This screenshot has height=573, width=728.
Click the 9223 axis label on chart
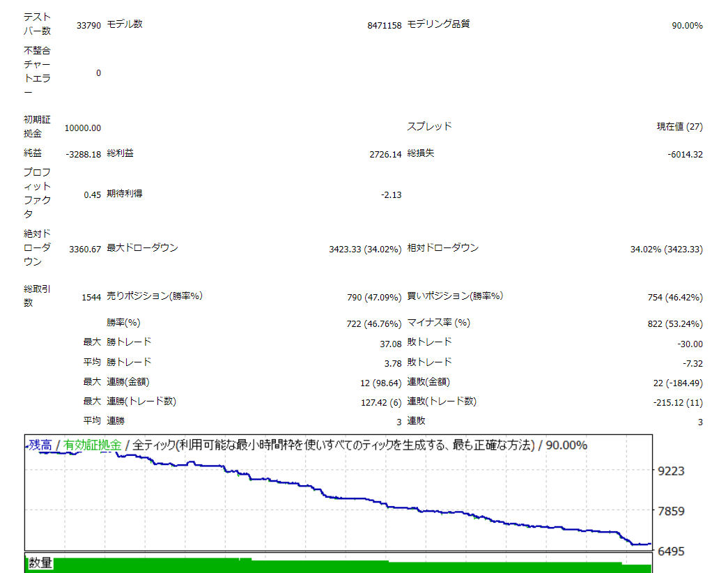click(672, 471)
